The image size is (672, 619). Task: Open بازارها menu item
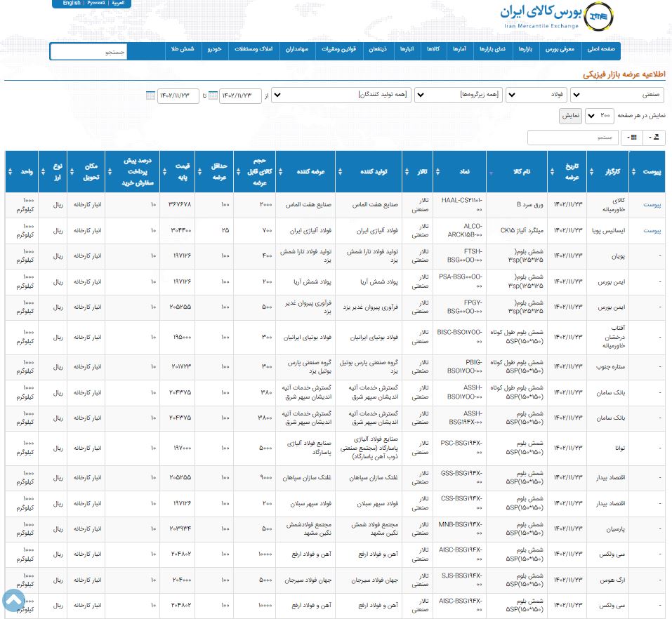coord(525,49)
